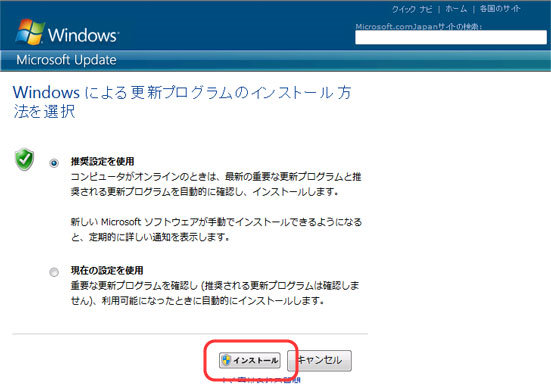The height and width of the screenshot is (384, 551).
Task: Click the Windows flag logo
Action: [x=30, y=32]
